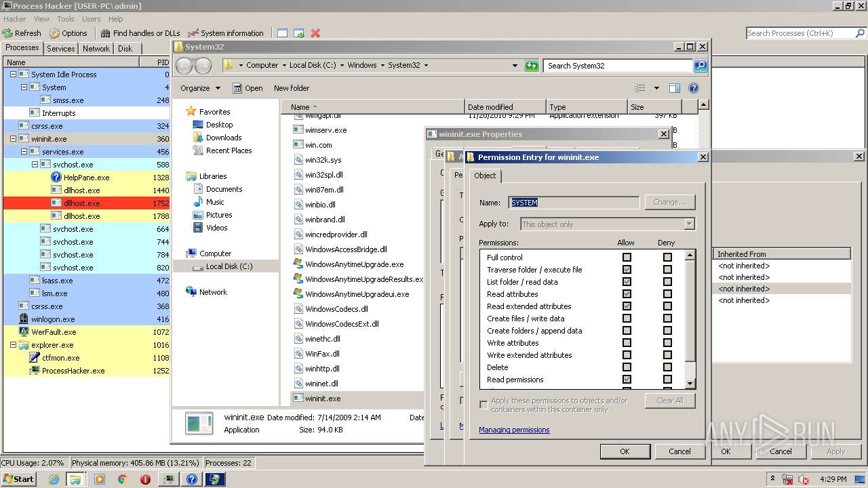Check 'Apply these permissions to objects' checkbox
Screen dimensions: 868x488
point(484,405)
